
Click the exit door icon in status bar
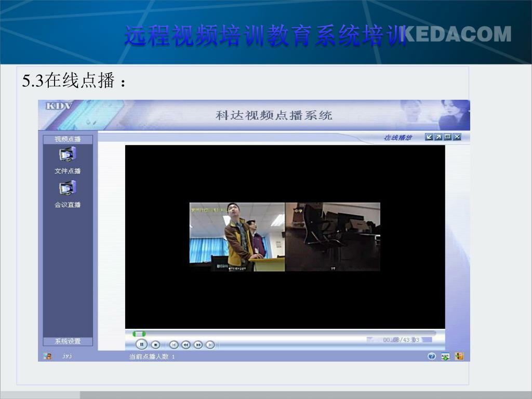click(x=459, y=356)
